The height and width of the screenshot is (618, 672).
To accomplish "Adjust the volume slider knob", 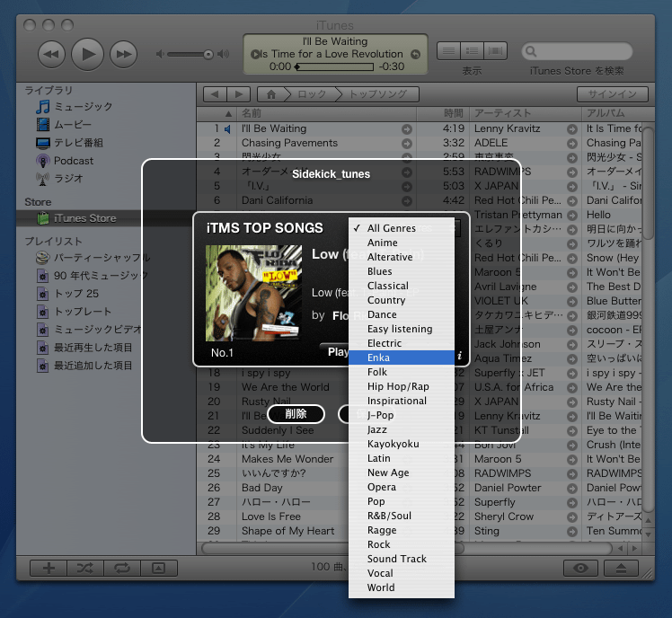I will point(208,54).
